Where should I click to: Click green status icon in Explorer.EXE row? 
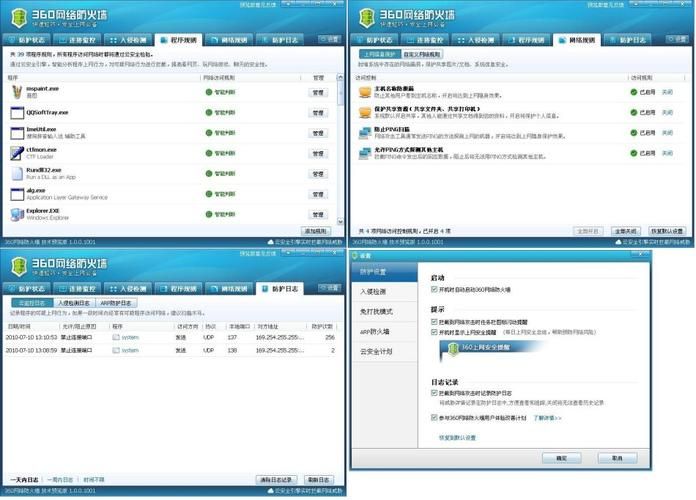tap(209, 214)
